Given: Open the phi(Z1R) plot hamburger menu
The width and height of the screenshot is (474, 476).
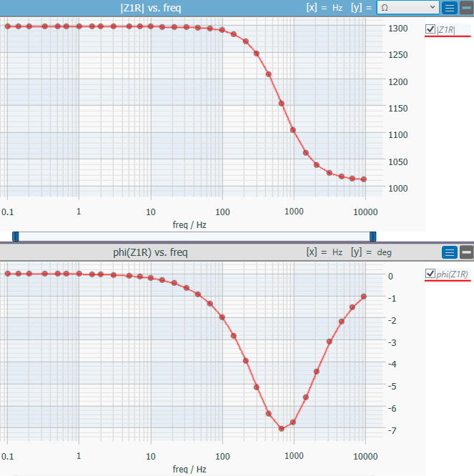Looking at the screenshot, I should (x=450, y=252).
